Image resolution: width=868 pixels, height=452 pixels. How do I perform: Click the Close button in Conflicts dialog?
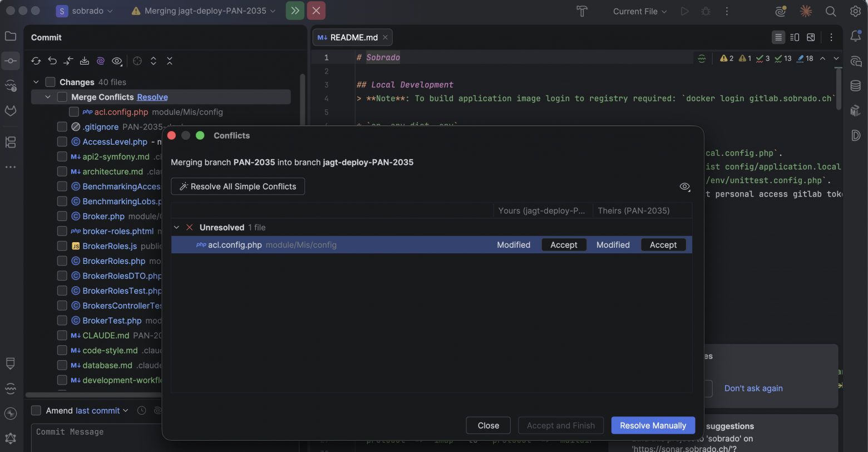pos(488,425)
